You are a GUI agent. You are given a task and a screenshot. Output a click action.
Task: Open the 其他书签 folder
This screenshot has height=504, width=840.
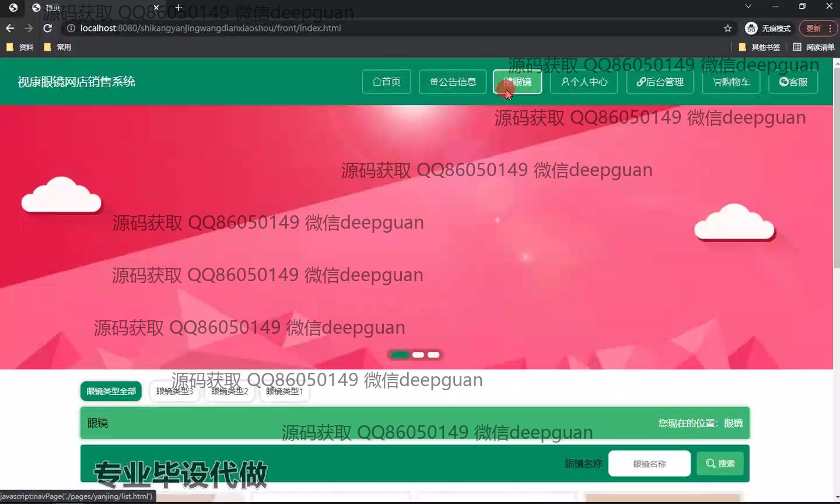(759, 47)
